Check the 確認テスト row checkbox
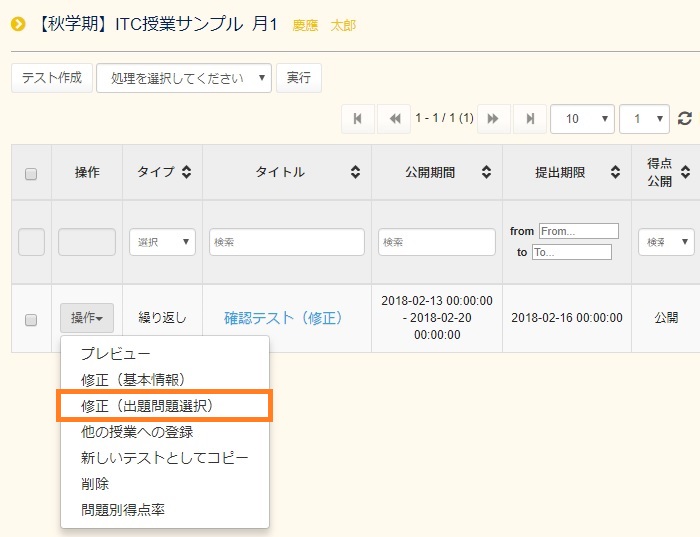This screenshot has width=700, height=537. [x=31, y=319]
